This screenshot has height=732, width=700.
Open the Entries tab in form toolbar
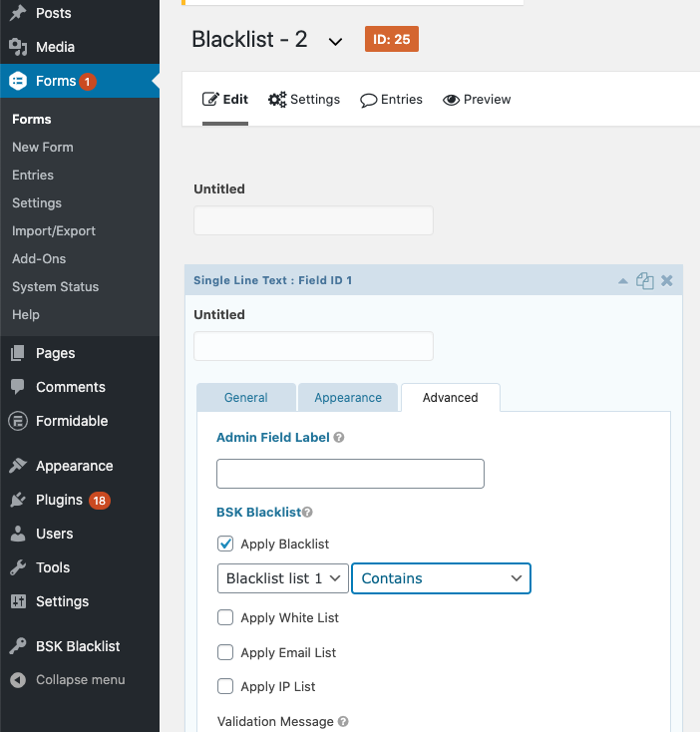pos(391,100)
